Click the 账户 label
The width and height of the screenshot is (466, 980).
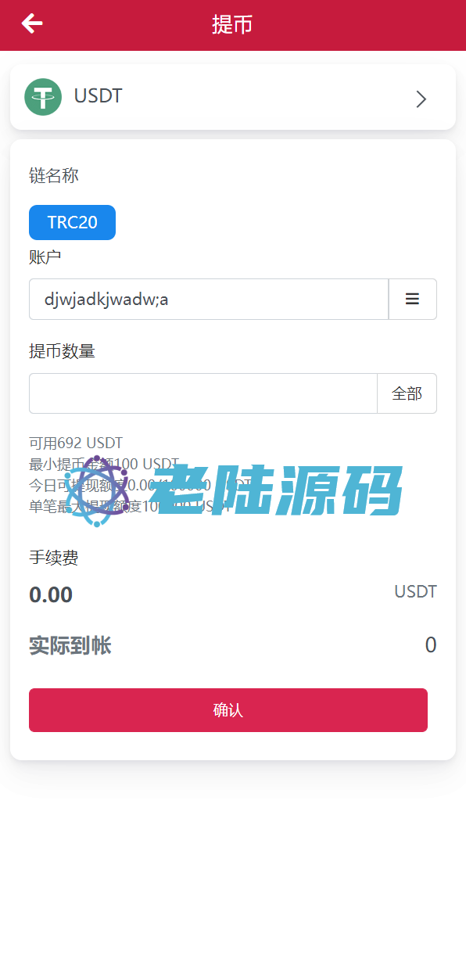tap(45, 257)
